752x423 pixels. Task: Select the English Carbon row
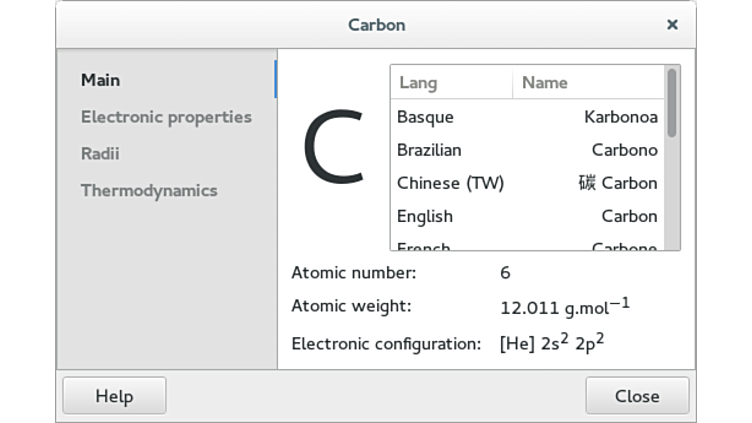pos(527,216)
